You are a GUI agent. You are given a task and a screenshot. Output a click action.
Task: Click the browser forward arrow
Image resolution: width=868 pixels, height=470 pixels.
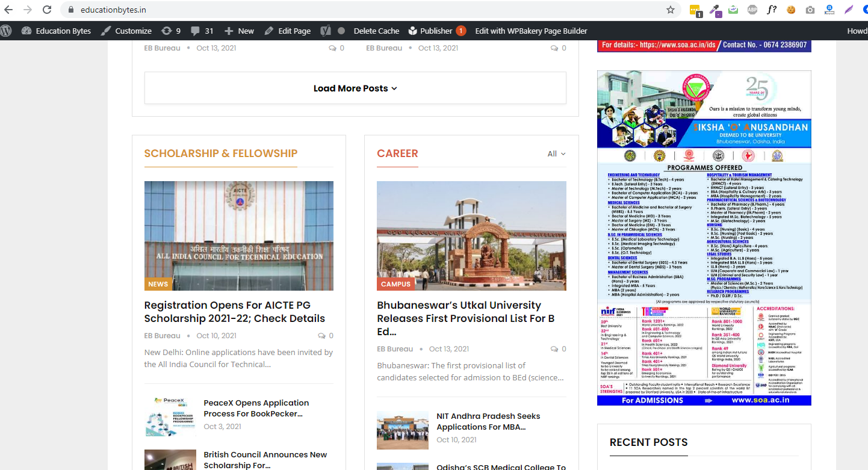28,10
